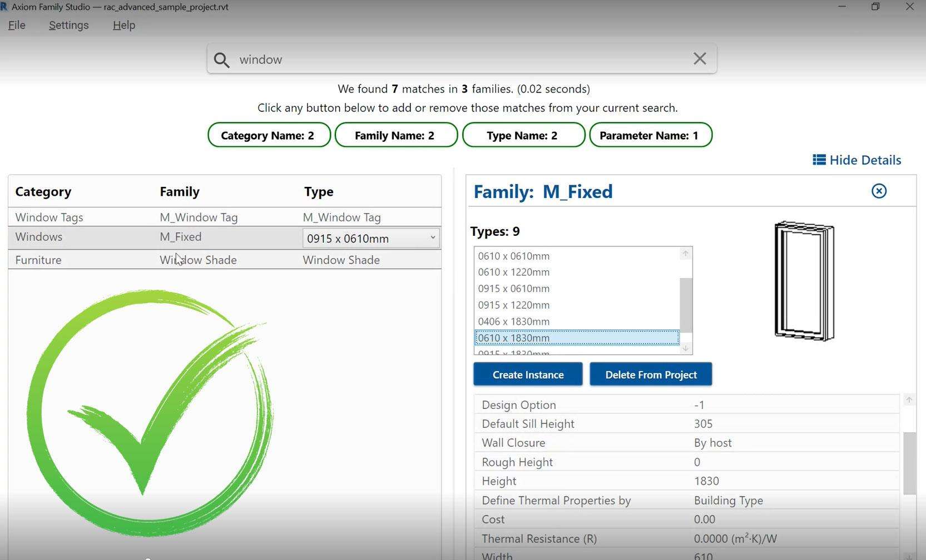The height and width of the screenshot is (560, 926).
Task: Open the File menu
Action: pyautogui.click(x=17, y=25)
